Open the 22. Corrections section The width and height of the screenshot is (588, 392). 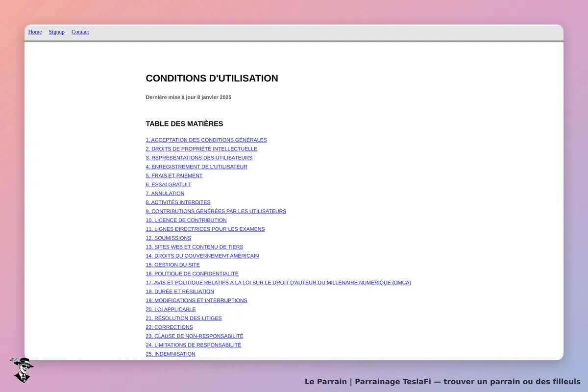170,327
